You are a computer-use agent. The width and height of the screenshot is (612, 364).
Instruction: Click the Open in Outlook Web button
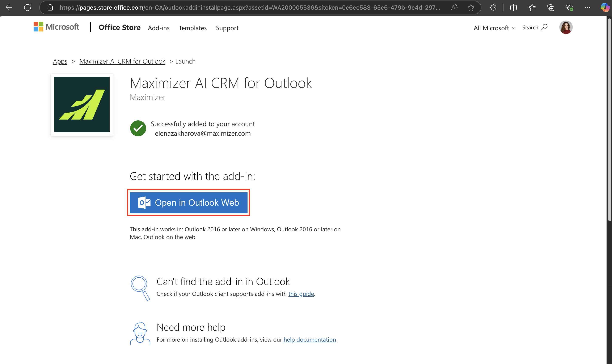(189, 203)
